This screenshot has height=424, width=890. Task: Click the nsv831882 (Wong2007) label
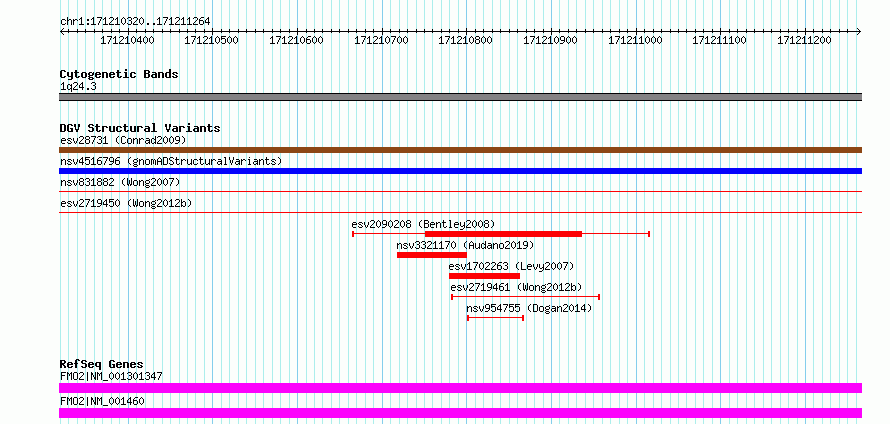[x=120, y=182]
